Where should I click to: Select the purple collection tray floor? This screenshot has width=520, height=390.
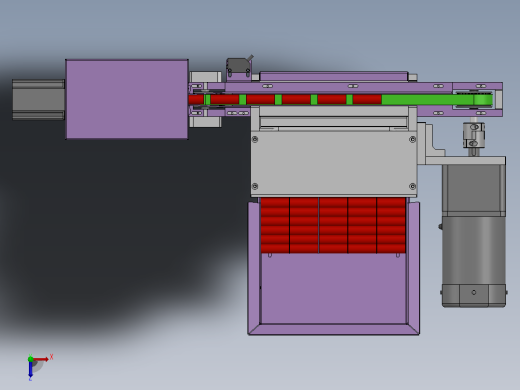[x=334, y=288]
